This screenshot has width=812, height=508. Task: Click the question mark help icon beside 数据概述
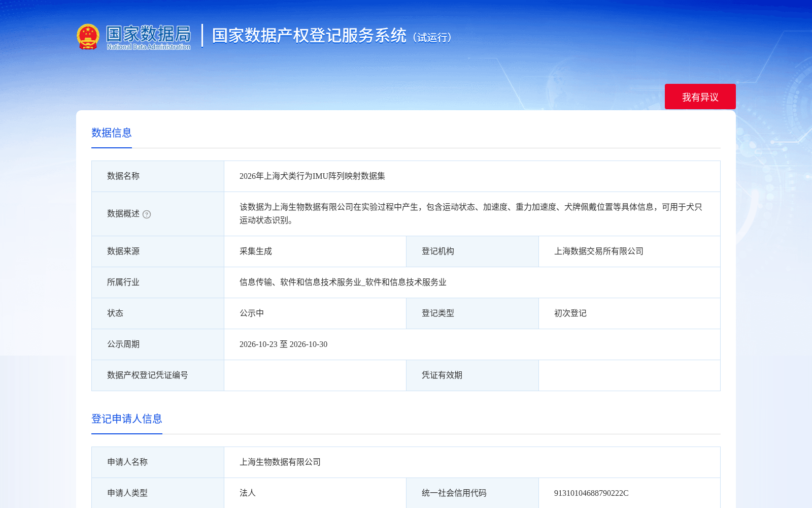[147, 214]
